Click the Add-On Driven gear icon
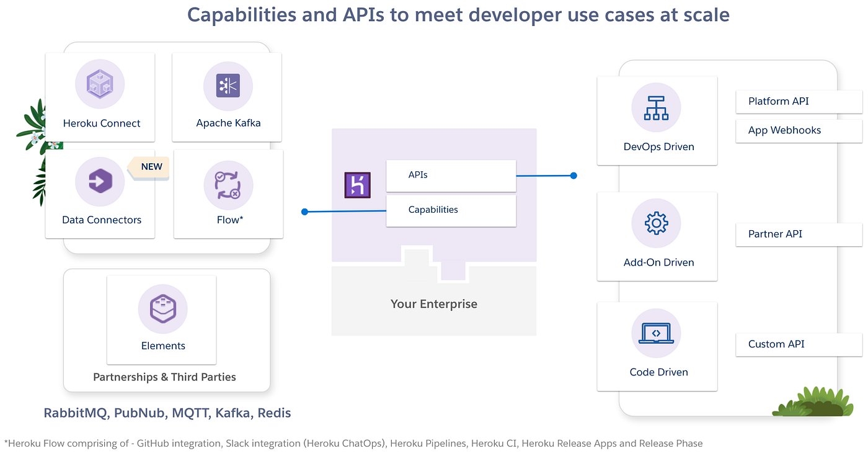Screen dimensions: 868x456 [x=656, y=223]
